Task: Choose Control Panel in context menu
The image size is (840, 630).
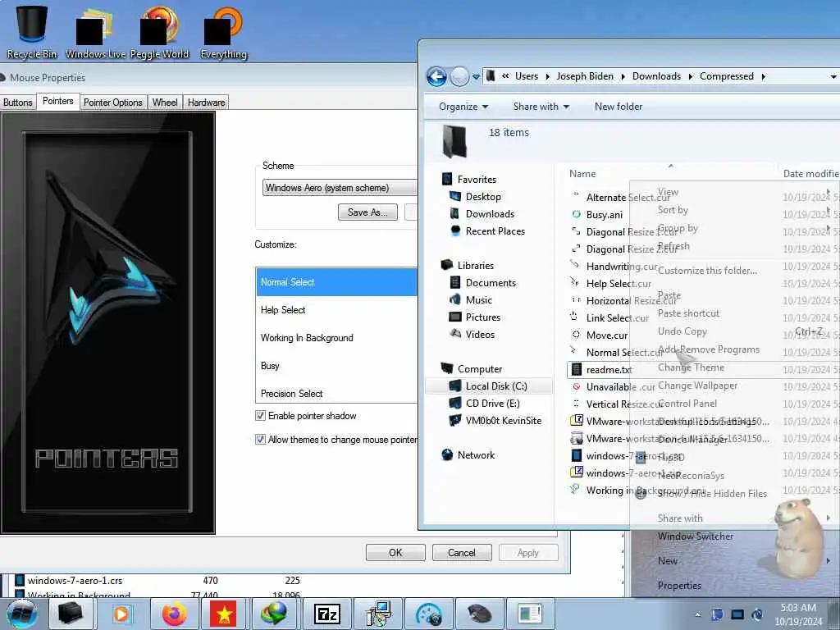Action: click(x=688, y=404)
